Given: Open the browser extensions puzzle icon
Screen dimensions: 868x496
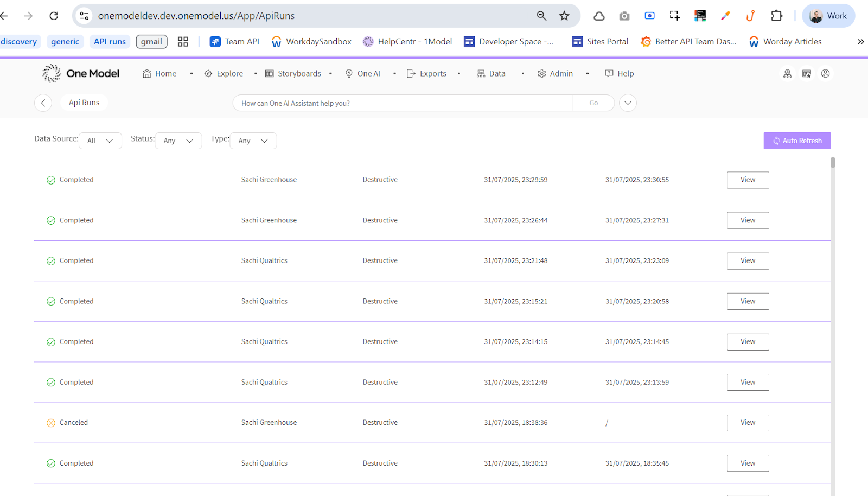Looking at the screenshot, I should [x=776, y=16].
